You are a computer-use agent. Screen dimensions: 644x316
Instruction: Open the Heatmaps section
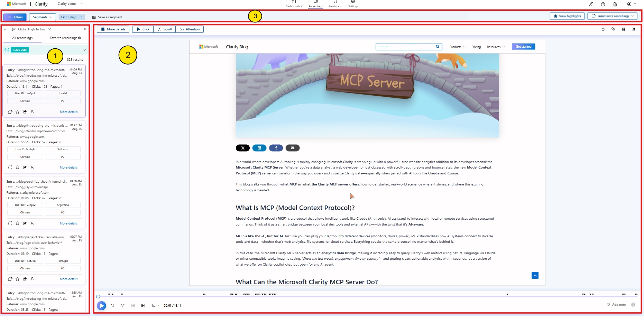(335, 4)
